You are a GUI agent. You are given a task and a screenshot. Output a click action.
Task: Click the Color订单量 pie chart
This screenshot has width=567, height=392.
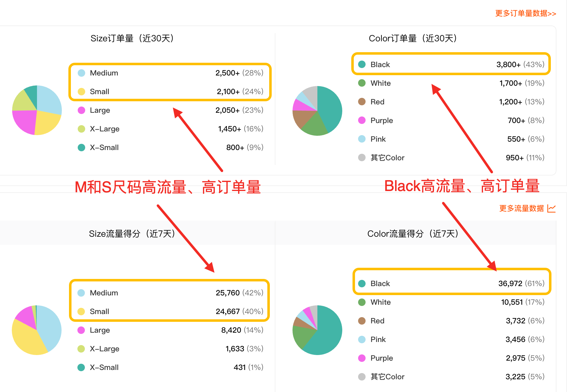[x=317, y=111]
